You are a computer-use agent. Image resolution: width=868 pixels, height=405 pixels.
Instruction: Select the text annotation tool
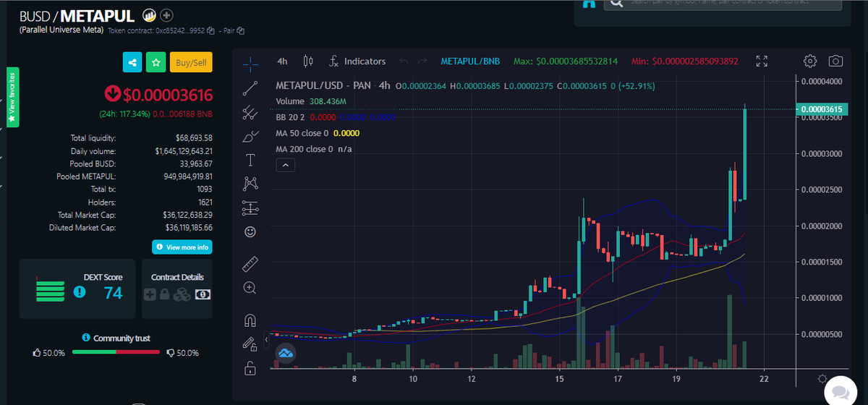coord(250,159)
